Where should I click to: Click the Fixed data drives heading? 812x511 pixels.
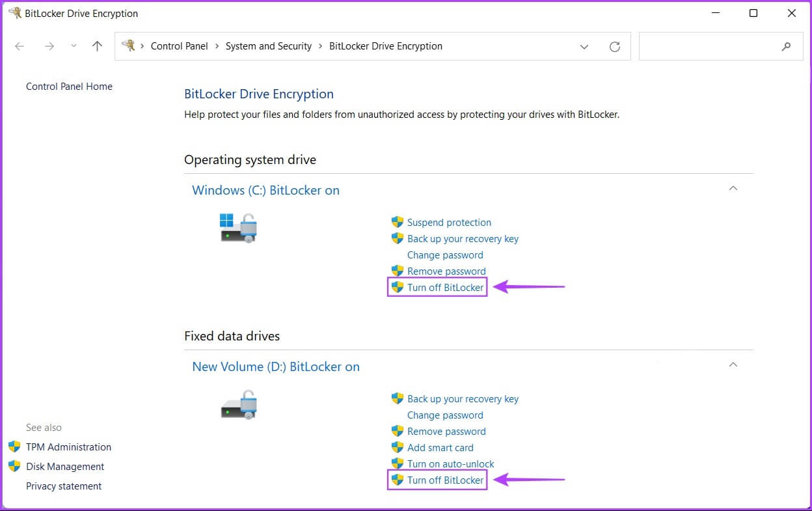pyautogui.click(x=232, y=337)
